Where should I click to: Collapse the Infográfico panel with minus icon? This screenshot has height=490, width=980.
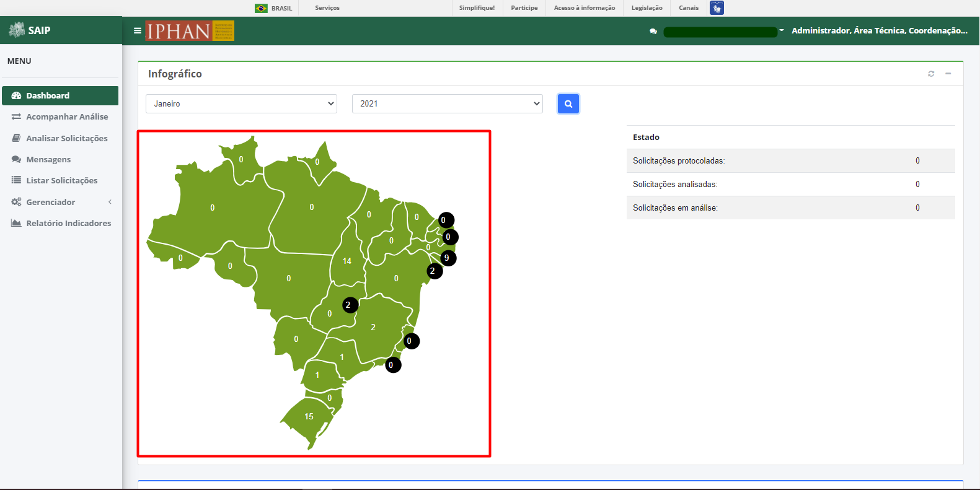(x=948, y=74)
